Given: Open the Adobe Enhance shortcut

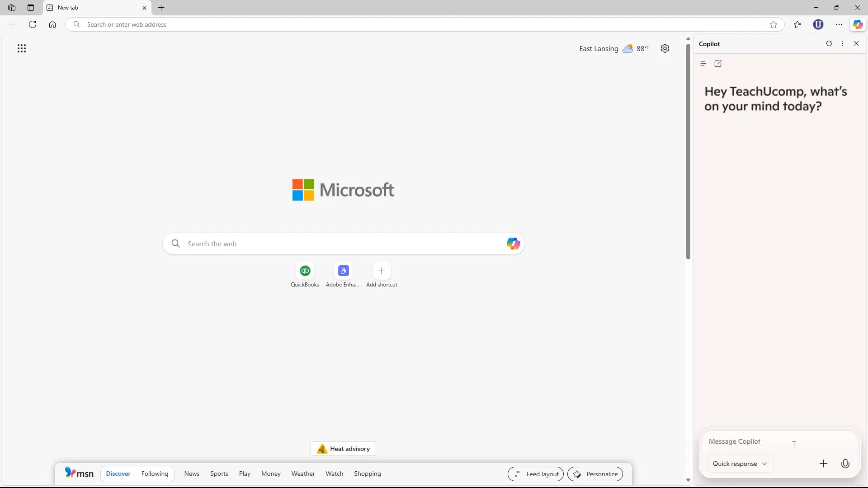Looking at the screenshot, I should pyautogui.click(x=343, y=275).
